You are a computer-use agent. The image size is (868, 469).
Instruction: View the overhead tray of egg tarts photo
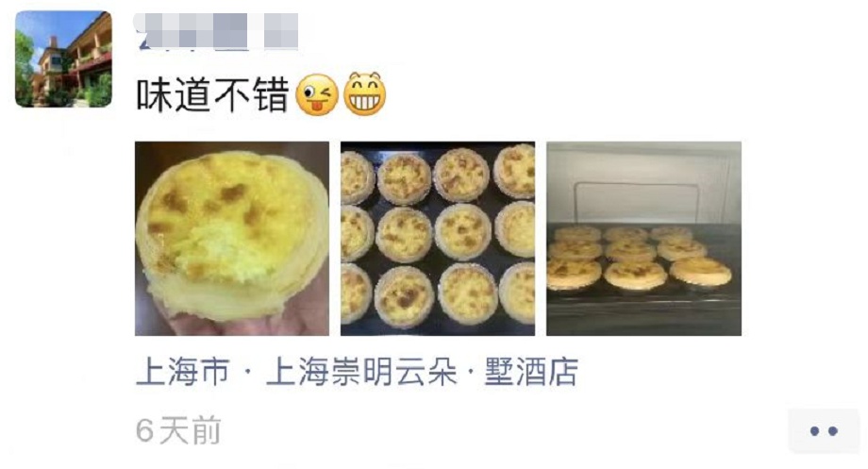pos(438,239)
